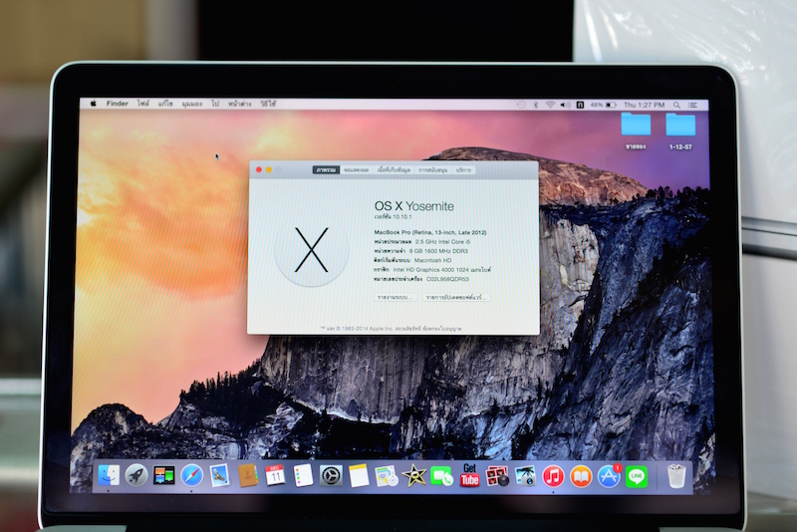The height and width of the screenshot is (532, 797).
Task: Click Software Update button in About window
Action: pyautogui.click(x=455, y=297)
